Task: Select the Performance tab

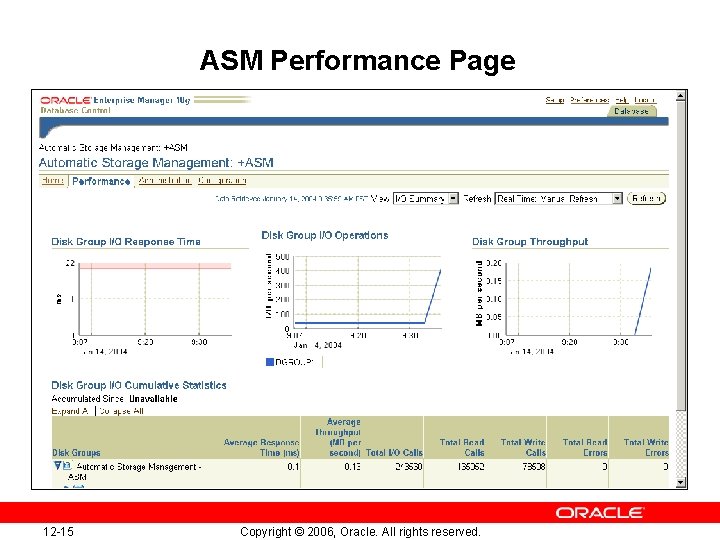Action: [x=101, y=181]
